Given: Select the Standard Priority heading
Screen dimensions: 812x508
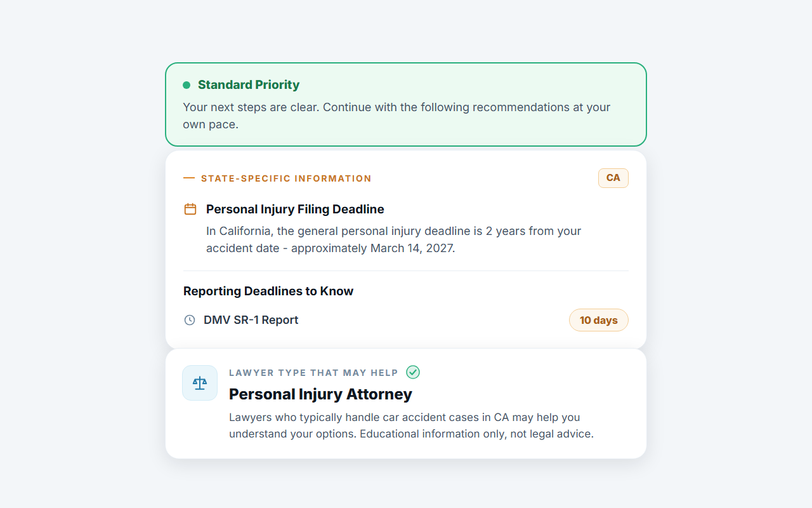Looking at the screenshot, I should pos(249,85).
